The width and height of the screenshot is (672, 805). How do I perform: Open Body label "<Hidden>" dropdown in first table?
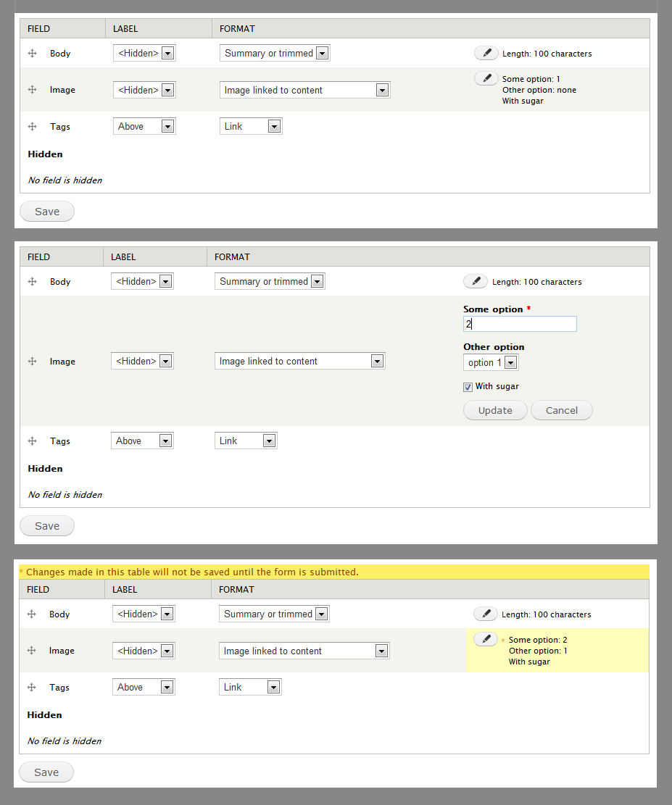(x=144, y=53)
